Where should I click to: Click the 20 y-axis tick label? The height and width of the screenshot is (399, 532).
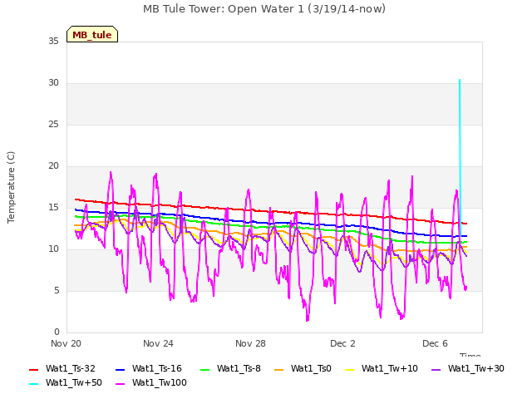click(53, 166)
